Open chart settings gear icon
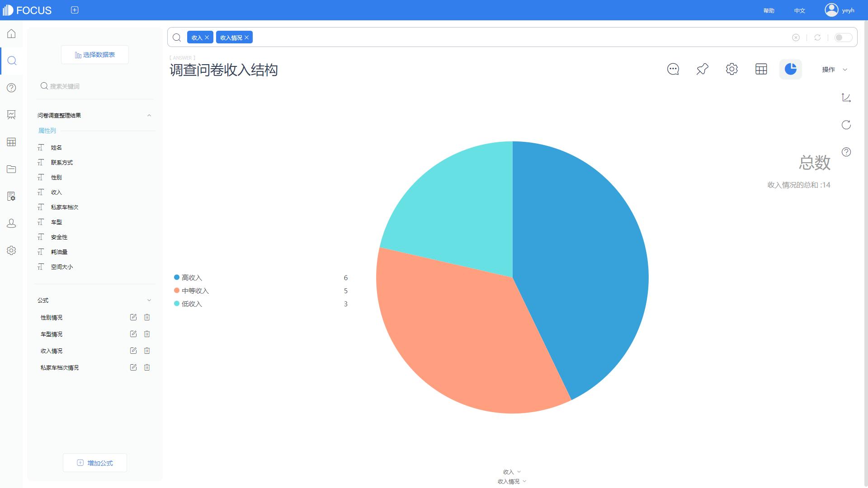This screenshot has height=488, width=868. [x=731, y=69]
